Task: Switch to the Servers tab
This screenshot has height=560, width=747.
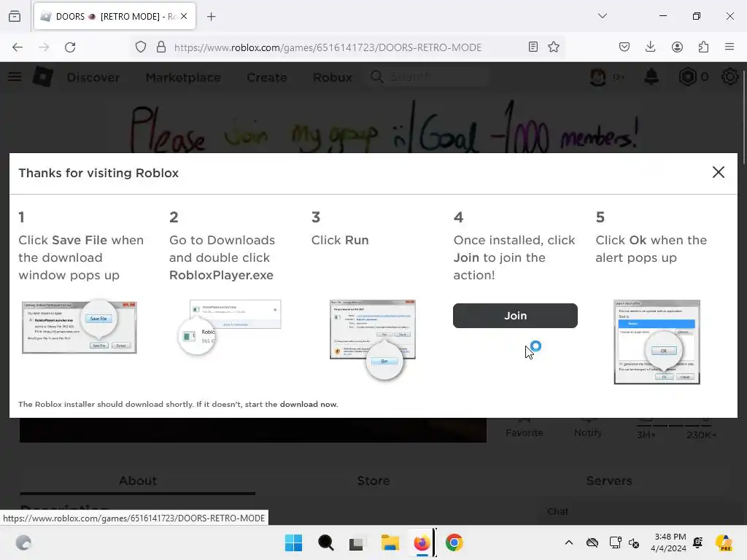Action: (609, 481)
